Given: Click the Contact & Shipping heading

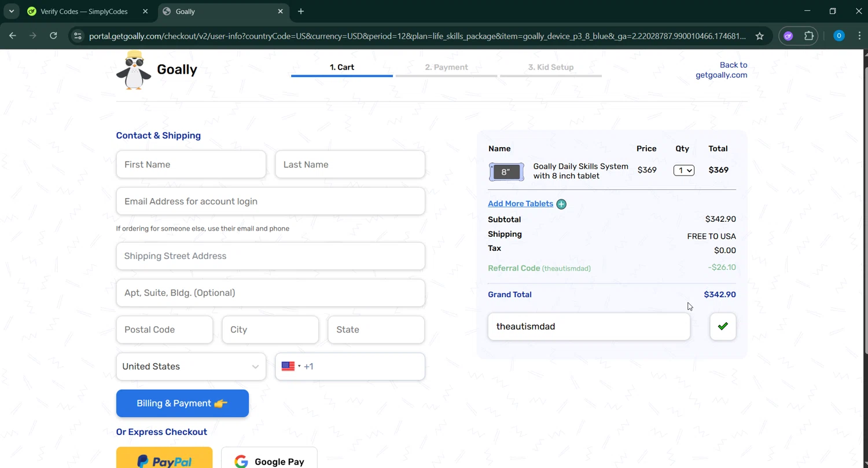Looking at the screenshot, I should (159, 136).
